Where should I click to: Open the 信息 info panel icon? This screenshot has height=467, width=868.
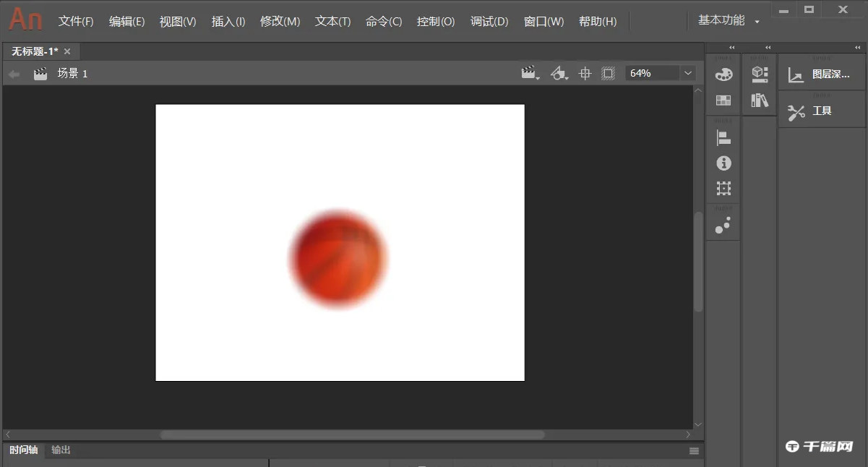723,163
